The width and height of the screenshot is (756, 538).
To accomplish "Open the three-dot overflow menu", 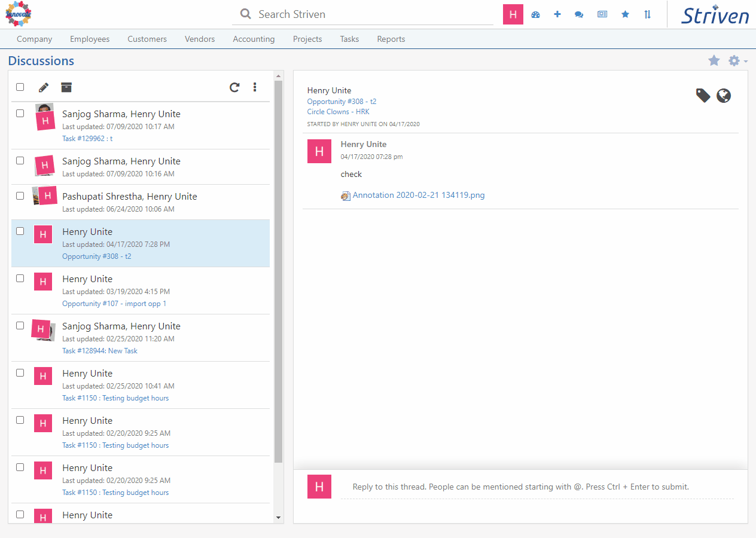I will (x=255, y=87).
